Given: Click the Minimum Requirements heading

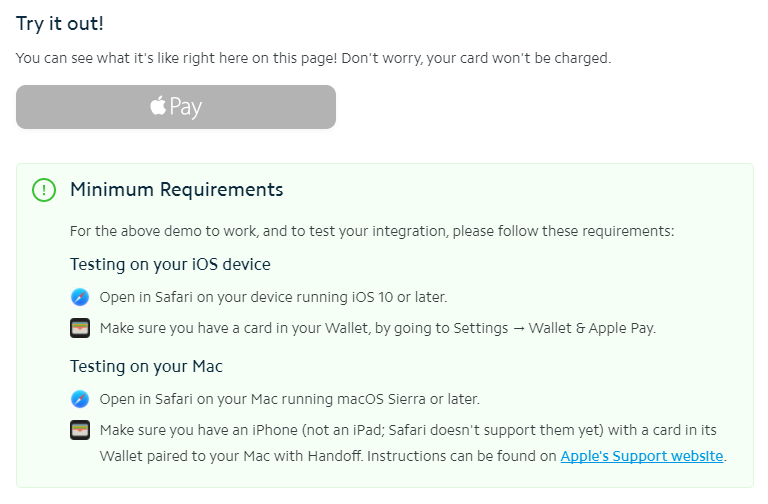Looking at the screenshot, I should click(176, 190).
